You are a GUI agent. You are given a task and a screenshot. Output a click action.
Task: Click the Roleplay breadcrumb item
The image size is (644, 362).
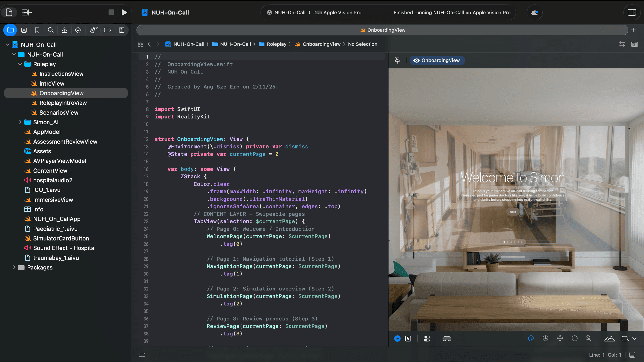pos(276,44)
